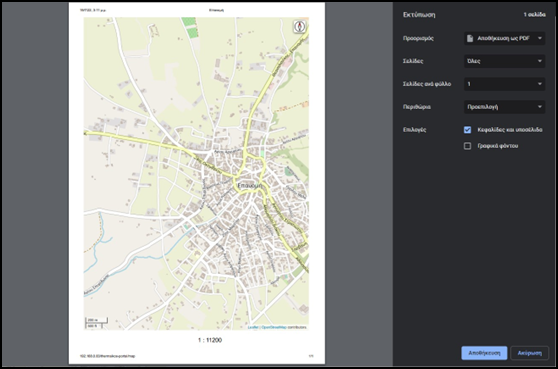558x369 pixels.
Task: Uncheck Κεφαλίδες και υποσέλιδα checkbox
Action: (x=468, y=130)
